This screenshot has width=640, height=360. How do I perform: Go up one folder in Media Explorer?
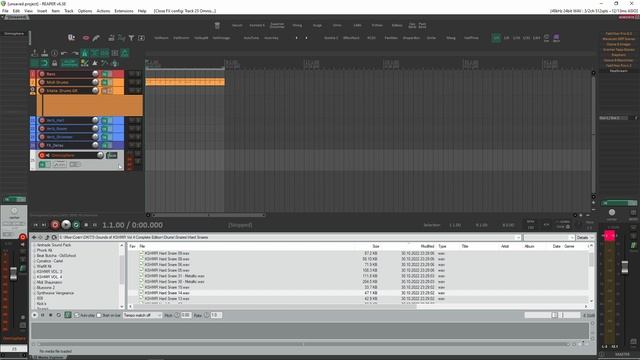coord(47,237)
